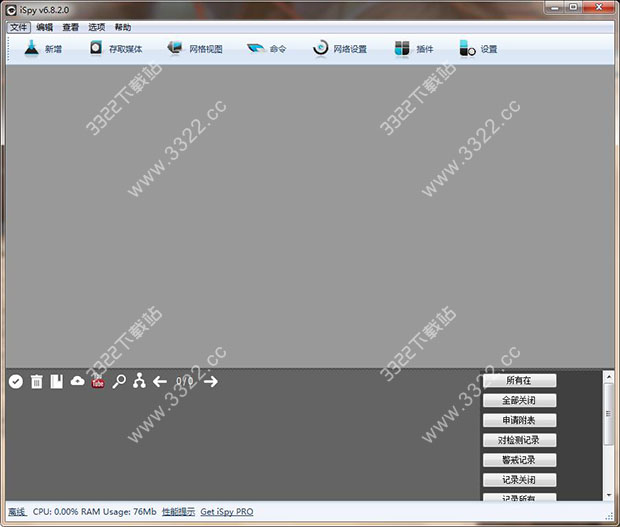The height and width of the screenshot is (527, 620).
Task: Click the 插件 (Plugins) toolbar icon
Action: click(x=402, y=48)
